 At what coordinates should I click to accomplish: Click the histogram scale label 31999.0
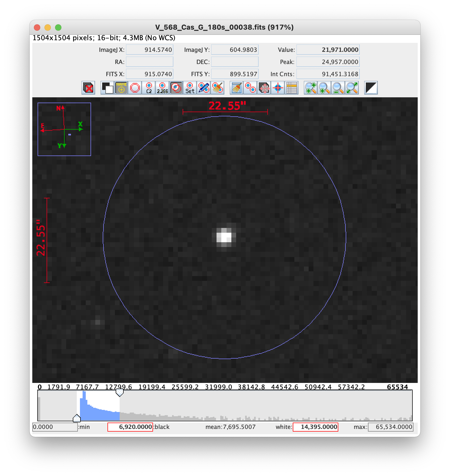pyautogui.click(x=218, y=387)
